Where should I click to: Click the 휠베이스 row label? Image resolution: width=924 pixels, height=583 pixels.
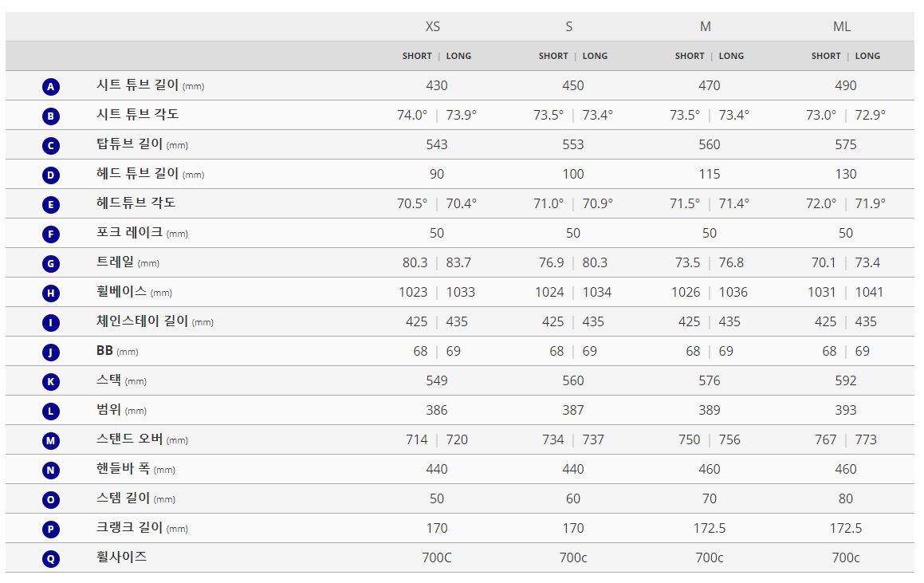121,292
